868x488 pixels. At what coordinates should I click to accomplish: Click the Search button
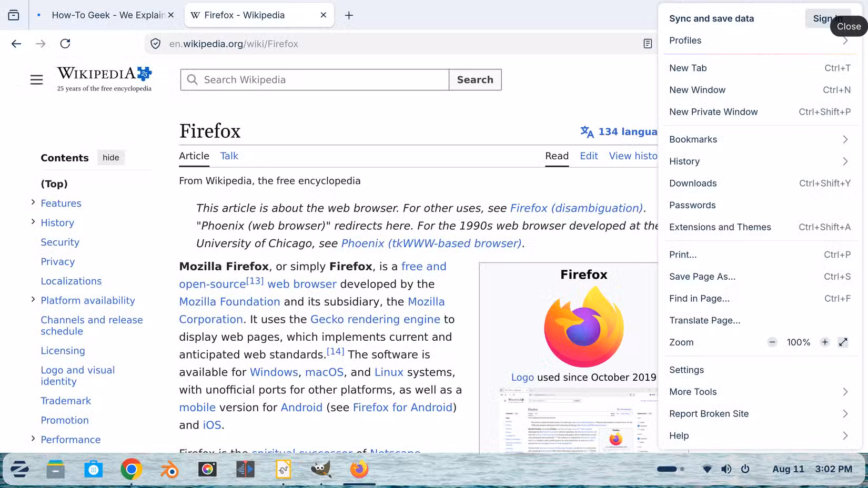tap(475, 80)
